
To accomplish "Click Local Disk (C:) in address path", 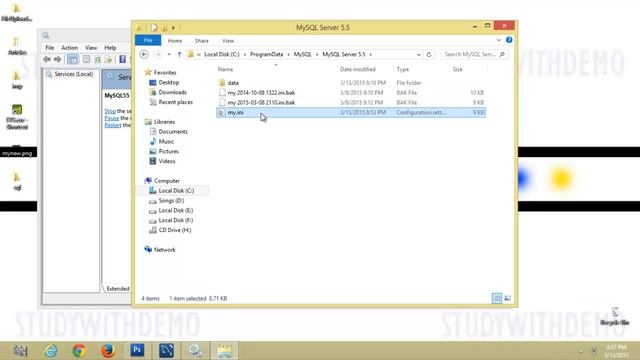I will (222, 54).
